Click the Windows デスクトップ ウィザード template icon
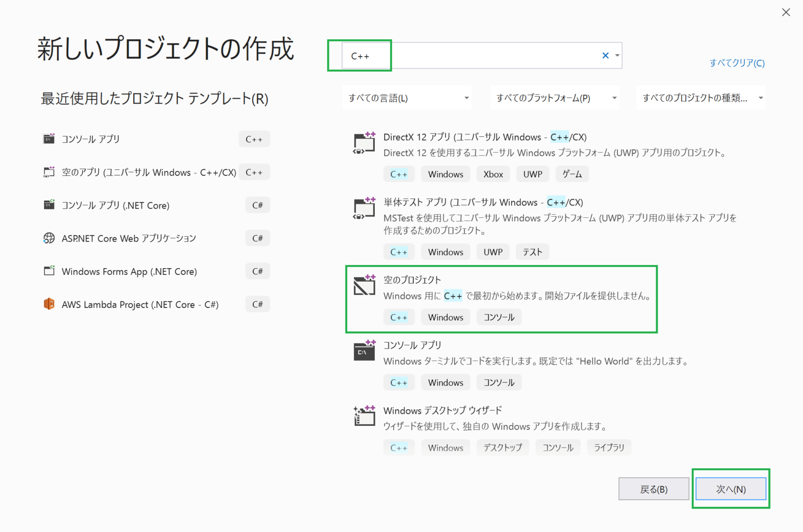 (x=364, y=416)
